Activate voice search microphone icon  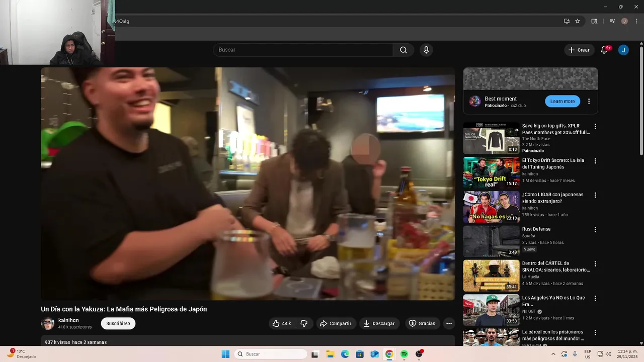point(426,50)
